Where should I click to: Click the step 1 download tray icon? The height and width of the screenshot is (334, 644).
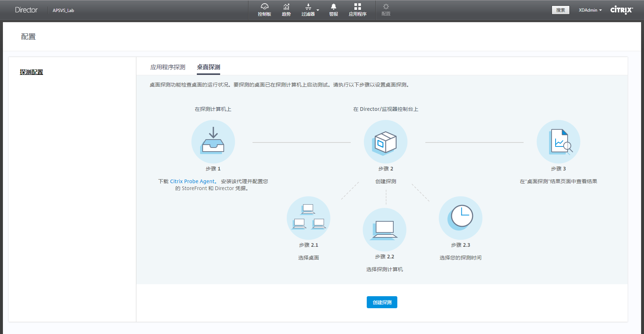click(213, 142)
